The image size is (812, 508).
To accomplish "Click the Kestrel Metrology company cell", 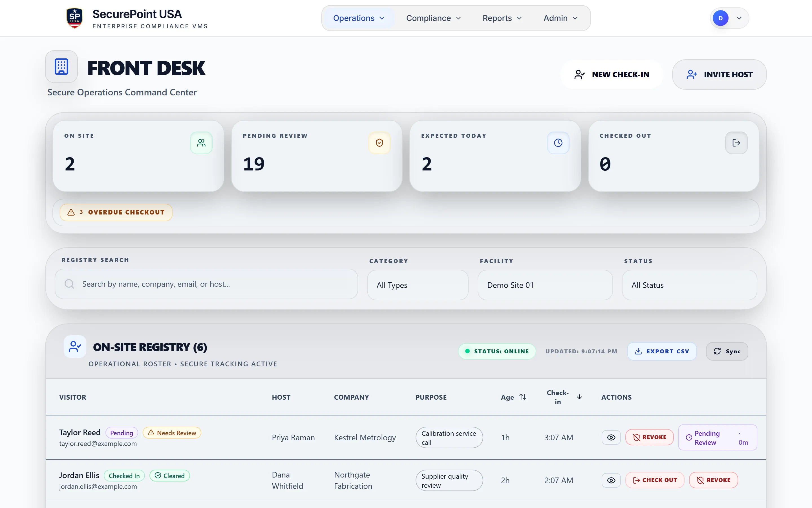I will click(x=365, y=437).
